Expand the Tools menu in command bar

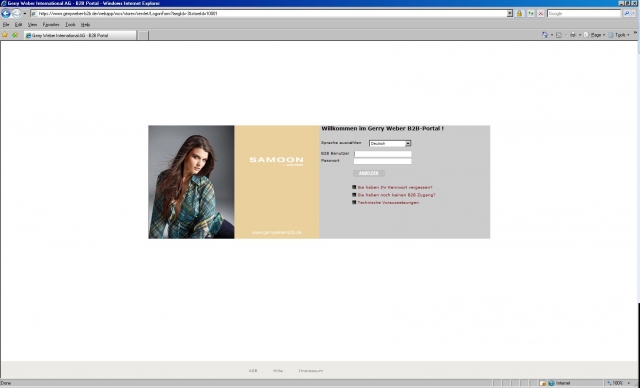(x=619, y=35)
